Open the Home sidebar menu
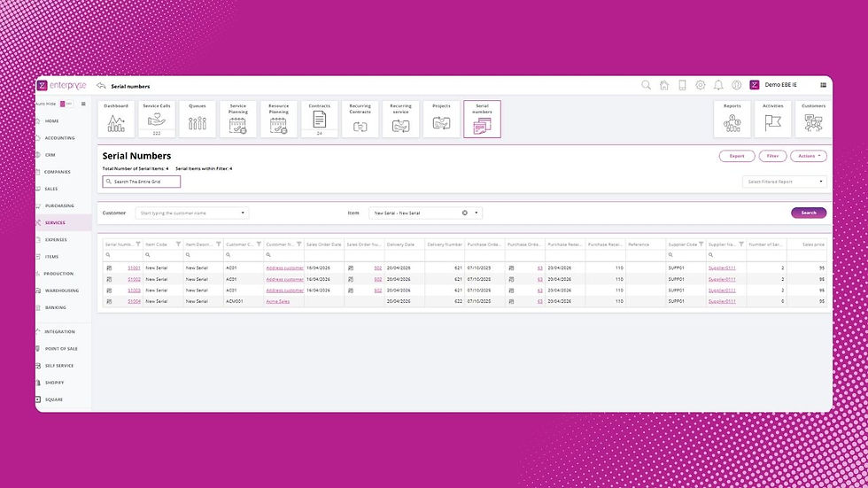Viewport: 868px width, 488px height. (51, 120)
